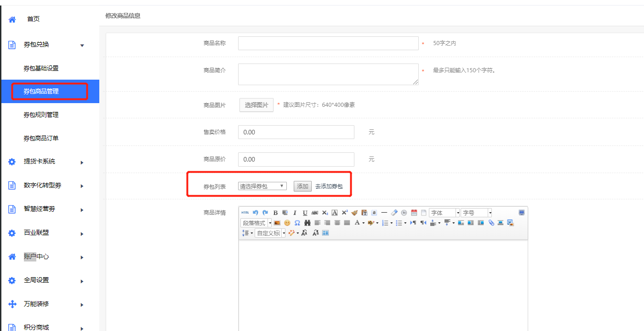Image resolution: width=644 pixels, height=331 pixels.
Task: Align text left in editor
Action: coord(318,223)
